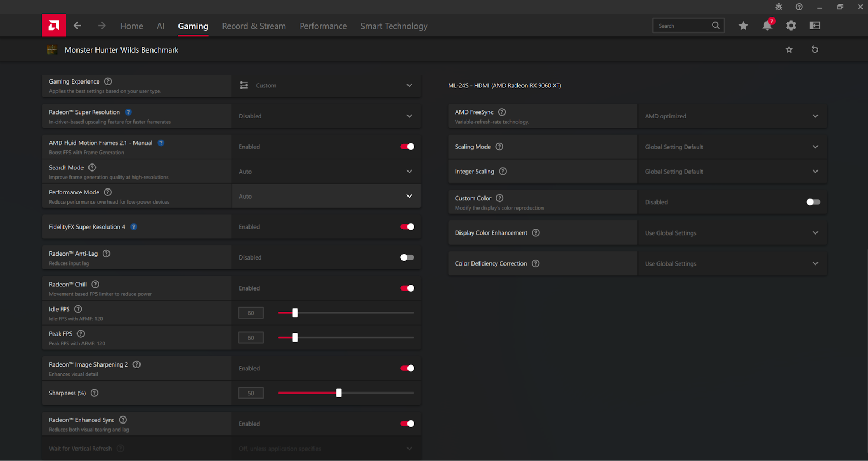The image size is (868, 461).
Task: Open the Record & Stream tab
Action: point(254,26)
